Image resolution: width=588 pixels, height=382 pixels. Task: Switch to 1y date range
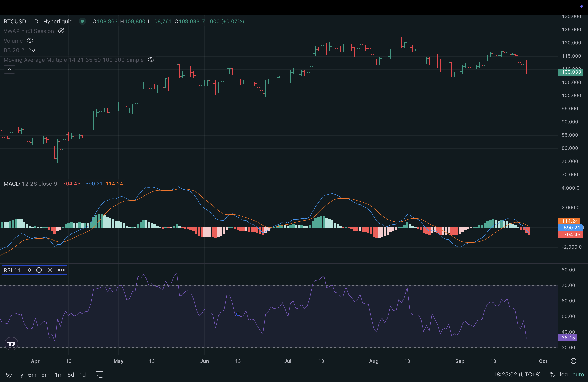[x=20, y=375]
